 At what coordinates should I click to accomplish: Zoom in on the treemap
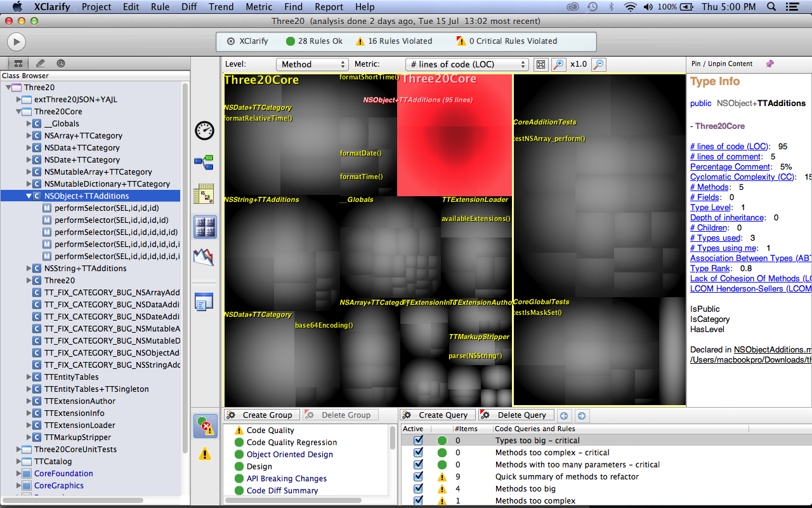(x=558, y=64)
